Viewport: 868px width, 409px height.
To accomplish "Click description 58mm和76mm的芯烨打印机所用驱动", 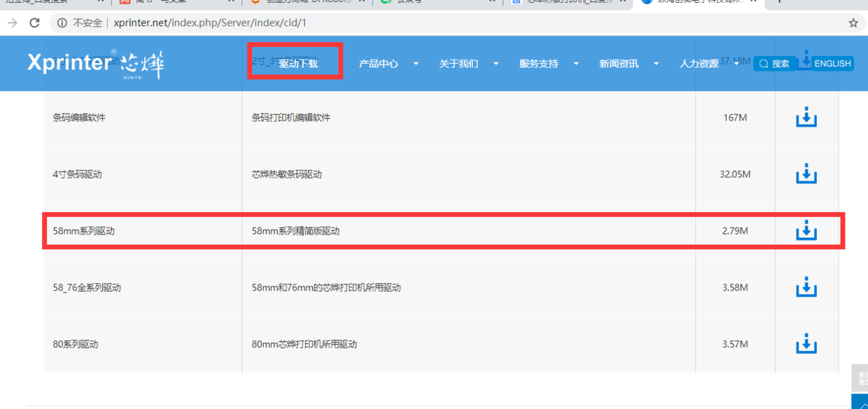I will 326,288.
